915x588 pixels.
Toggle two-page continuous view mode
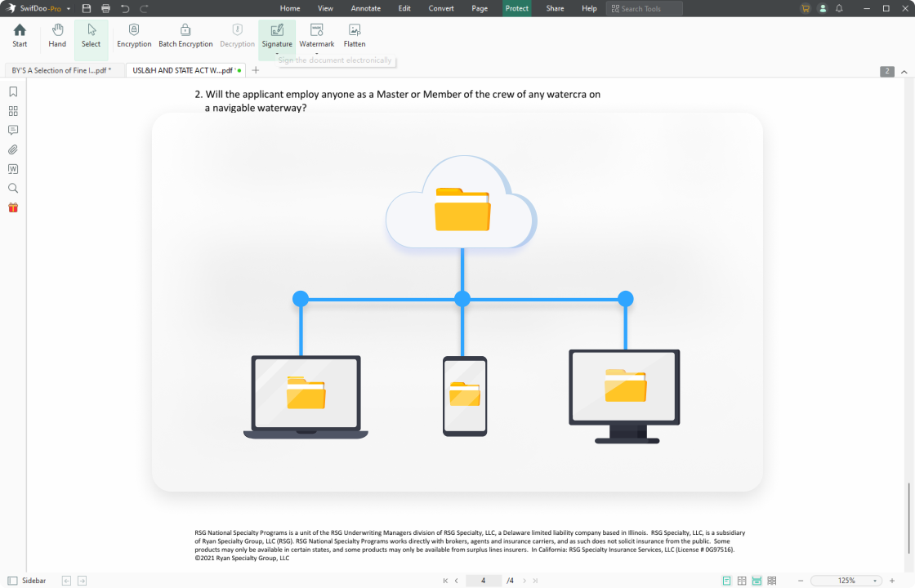(772, 581)
